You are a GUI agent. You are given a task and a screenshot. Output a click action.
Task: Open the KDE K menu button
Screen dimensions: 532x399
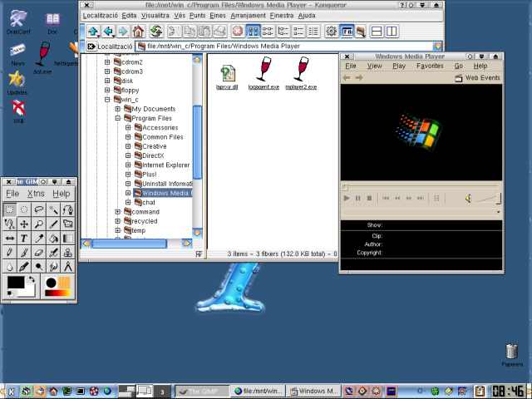pyautogui.click(x=10, y=392)
